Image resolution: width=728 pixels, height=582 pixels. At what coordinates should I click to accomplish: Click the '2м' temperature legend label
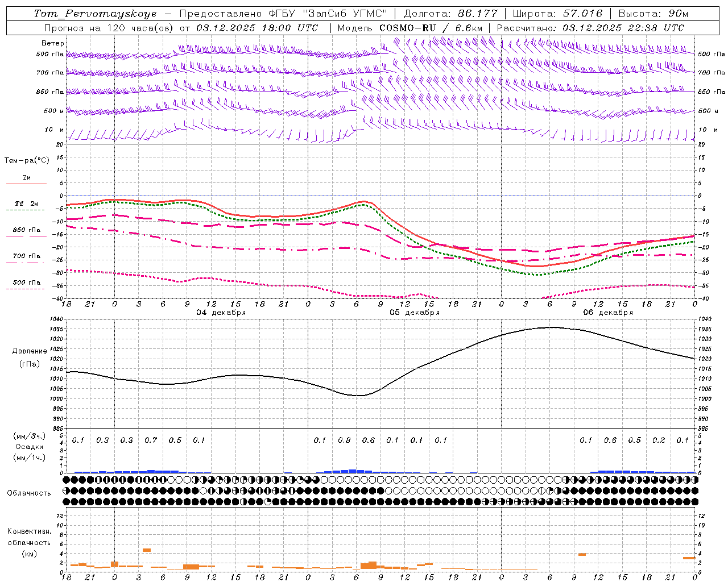click(27, 178)
